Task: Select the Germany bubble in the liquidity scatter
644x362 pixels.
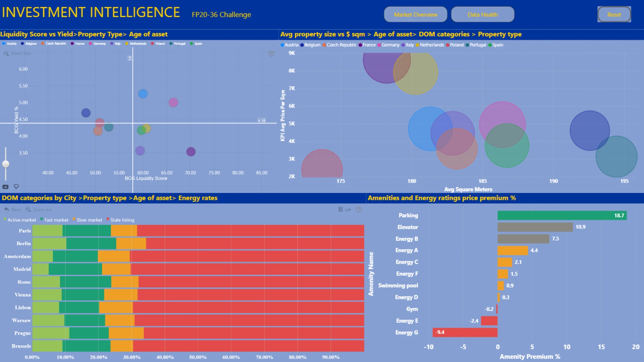Action: (173, 103)
